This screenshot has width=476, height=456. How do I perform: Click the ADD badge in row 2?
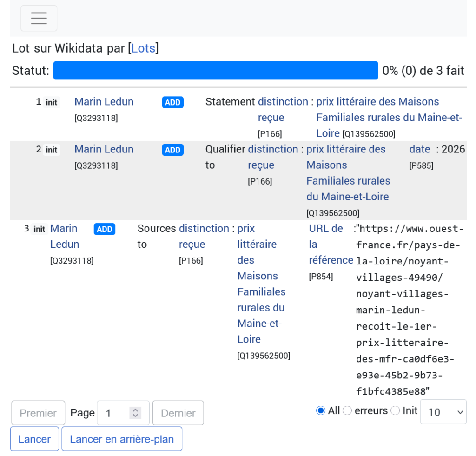coord(172,150)
